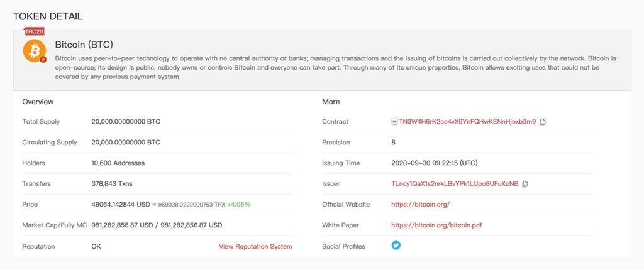The height and width of the screenshot is (270, 644).
Task: Click View Reputation System link
Action: (255, 246)
